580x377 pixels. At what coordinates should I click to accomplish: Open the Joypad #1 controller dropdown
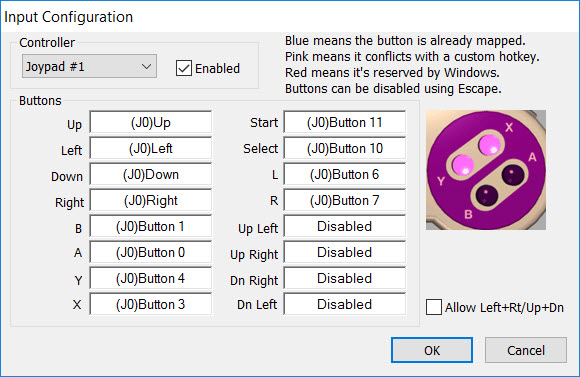pos(89,67)
